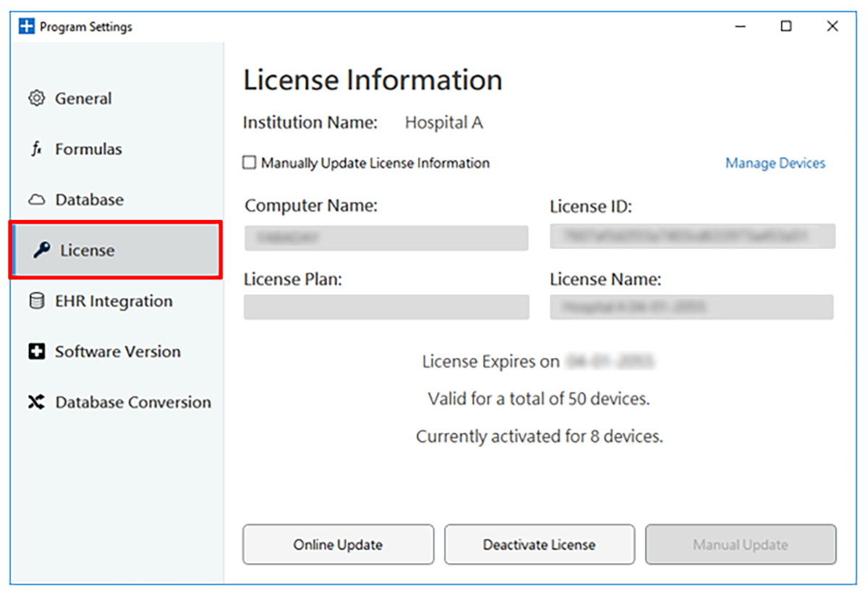868x596 pixels.
Task: Focus the License Name field
Action: coord(692,307)
